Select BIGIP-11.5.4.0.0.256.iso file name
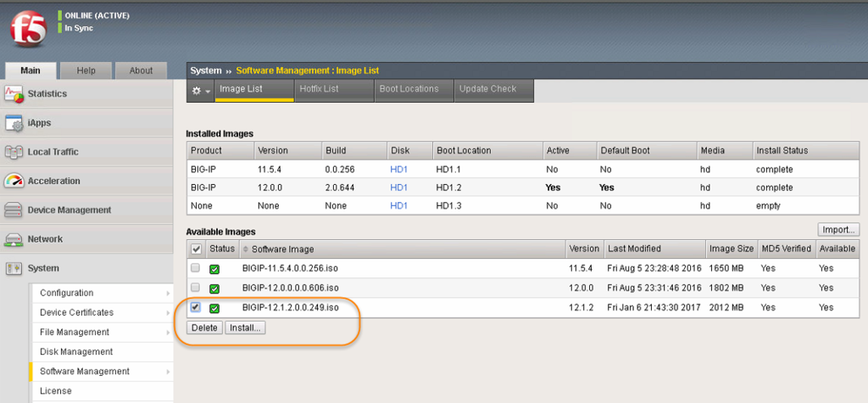The image size is (868, 403). (290, 268)
